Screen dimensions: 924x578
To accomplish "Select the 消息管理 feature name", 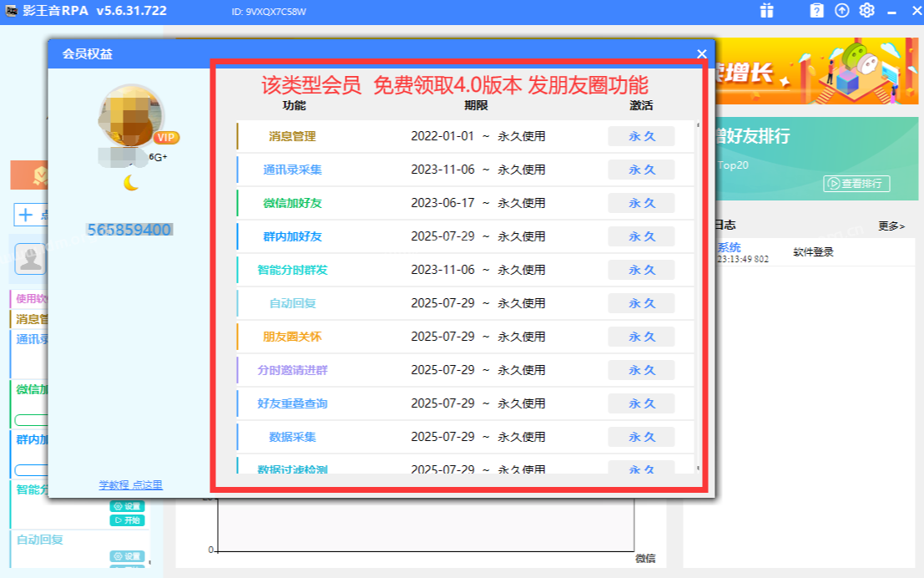I will tap(292, 136).
